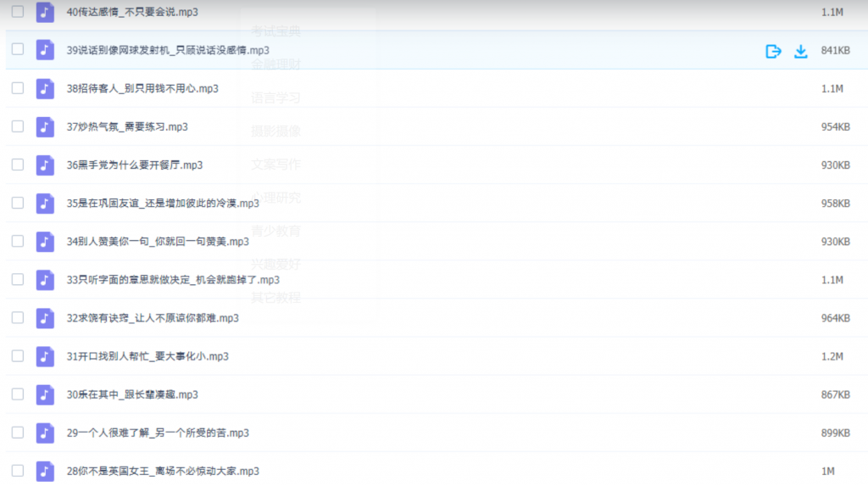Click the music icon for file 38招待客人
The image size is (868, 486).
pos(45,88)
